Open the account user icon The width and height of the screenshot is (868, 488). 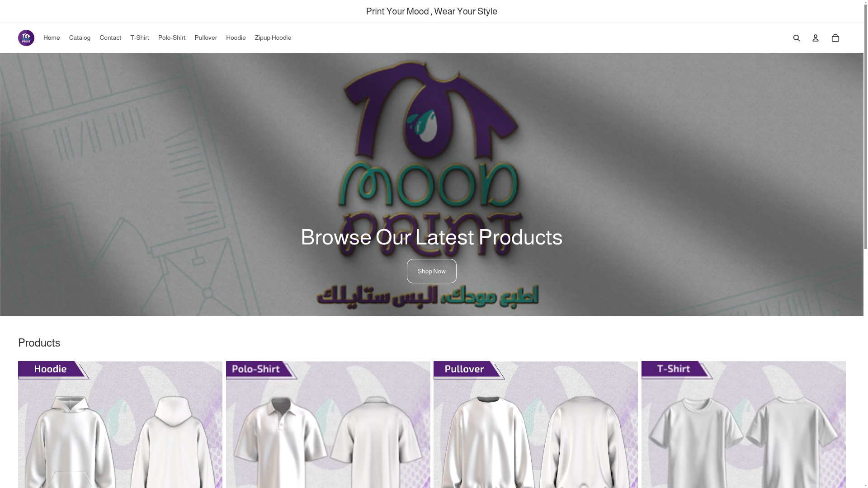click(x=816, y=38)
